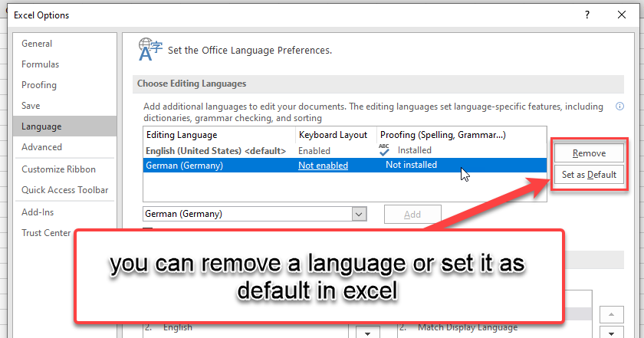Click the Not enabled keyboard layout link
The width and height of the screenshot is (644, 338).
tap(323, 165)
